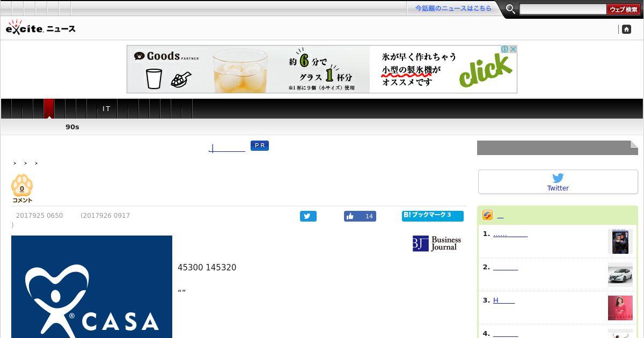644x338 pixels.
Task: Open the Goods ice maker ad banner
Action: (x=322, y=69)
